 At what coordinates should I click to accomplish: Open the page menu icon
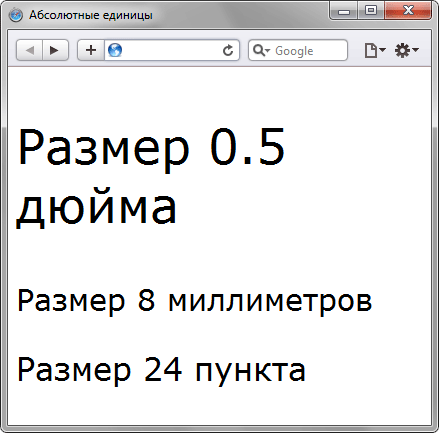pos(370,50)
